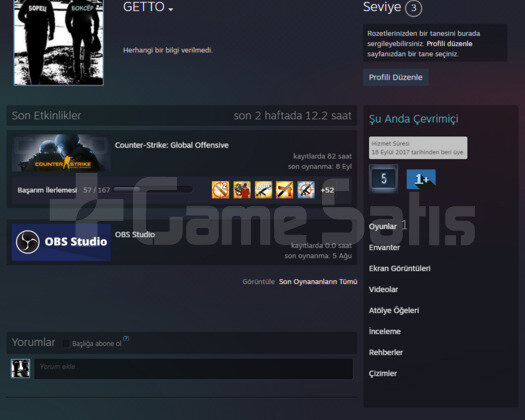This screenshot has height=420, width=525.
Task: Open Ekran Görüntüleri screenshots section
Action: click(x=399, y=268)
